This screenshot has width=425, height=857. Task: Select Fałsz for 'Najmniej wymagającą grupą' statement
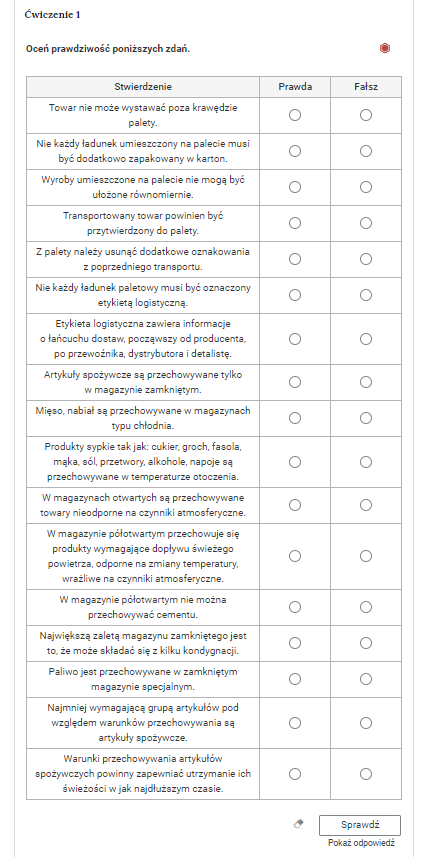click(x=366, y=723)
